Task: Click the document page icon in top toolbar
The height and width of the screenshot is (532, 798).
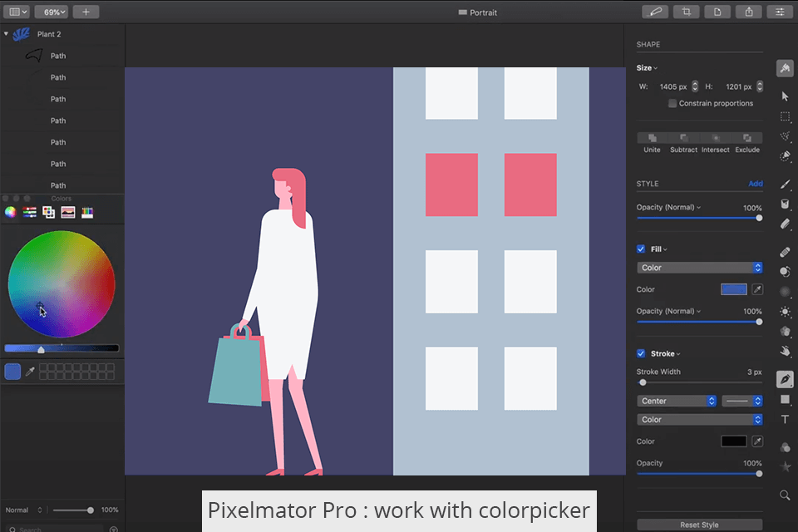Action: [717, 12]
